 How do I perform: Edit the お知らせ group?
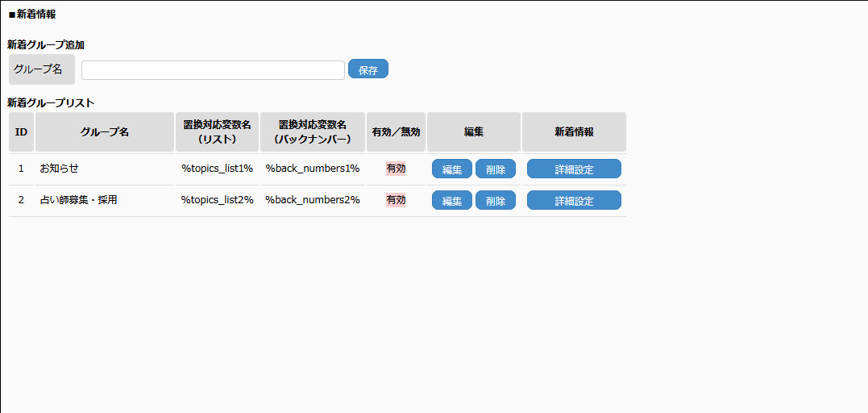pyautogui.click(x=451, y=169)
